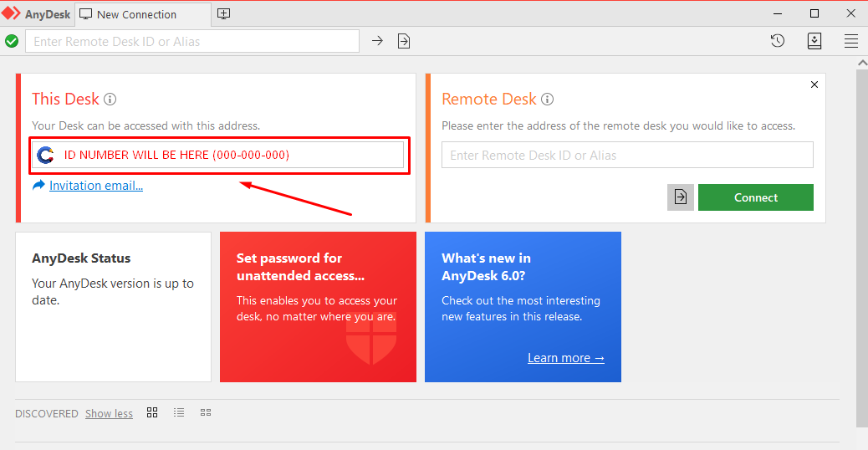Click the green Connect button
This screenshot has width=868, height=450.
[756, 197]
